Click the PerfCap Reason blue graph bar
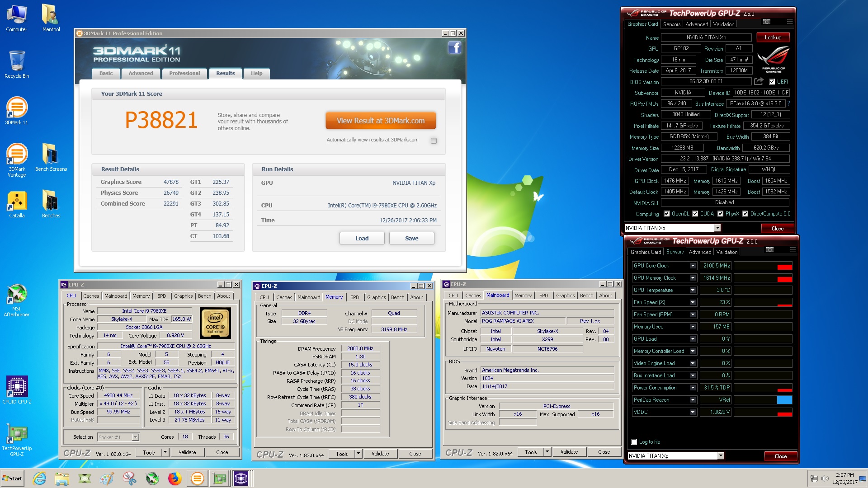This screenshot has height=488, width=868. tap(784, 400)
